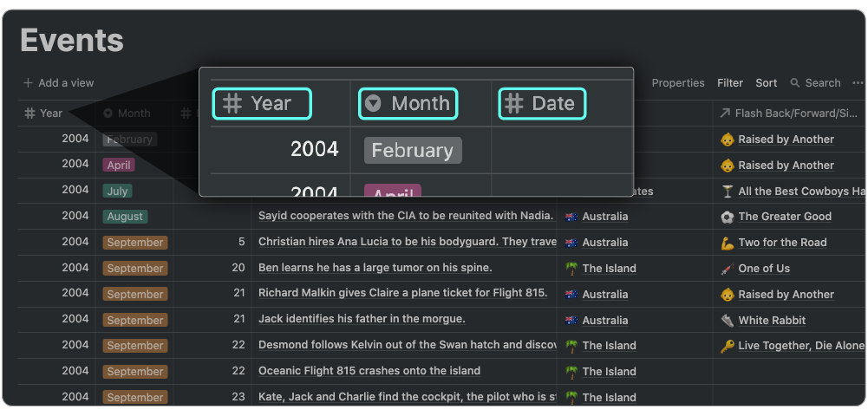
Task: Open the September tag in the Oceanic Flight row
Action: (x=135, y=372)
